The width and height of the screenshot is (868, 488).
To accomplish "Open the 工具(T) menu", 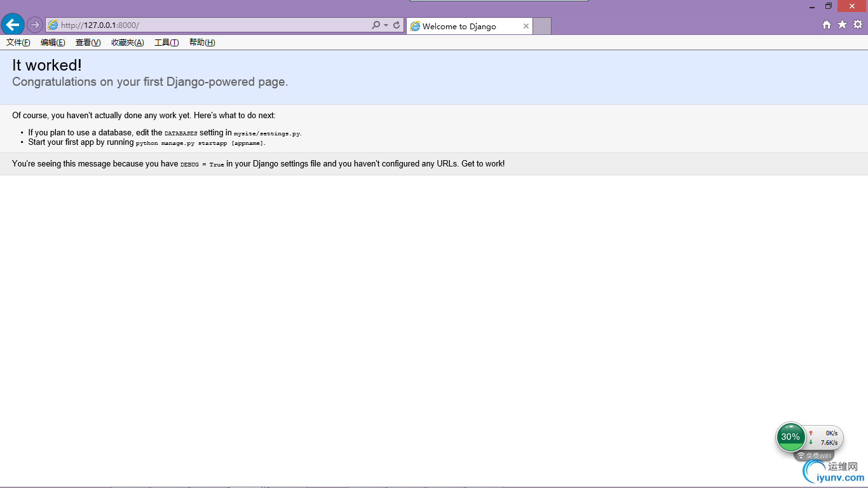I will click(x=166, y=43).
